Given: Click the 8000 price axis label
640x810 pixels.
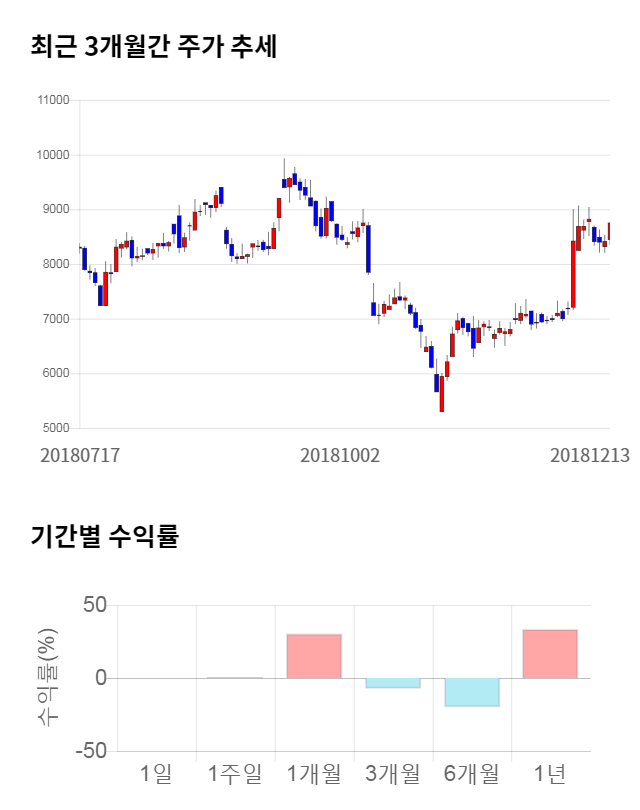Looking at the screenshot, I should [x=54, y=265].
